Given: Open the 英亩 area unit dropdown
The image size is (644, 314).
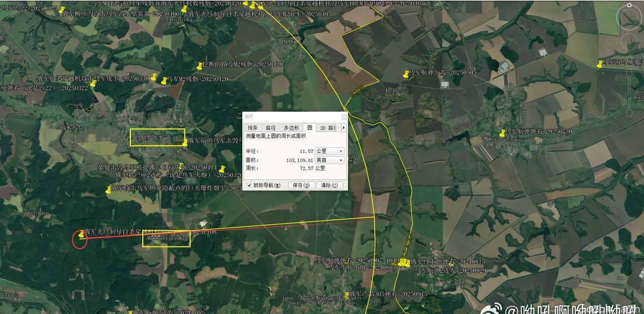Looking at the screenshot, I should coord(330,160).
